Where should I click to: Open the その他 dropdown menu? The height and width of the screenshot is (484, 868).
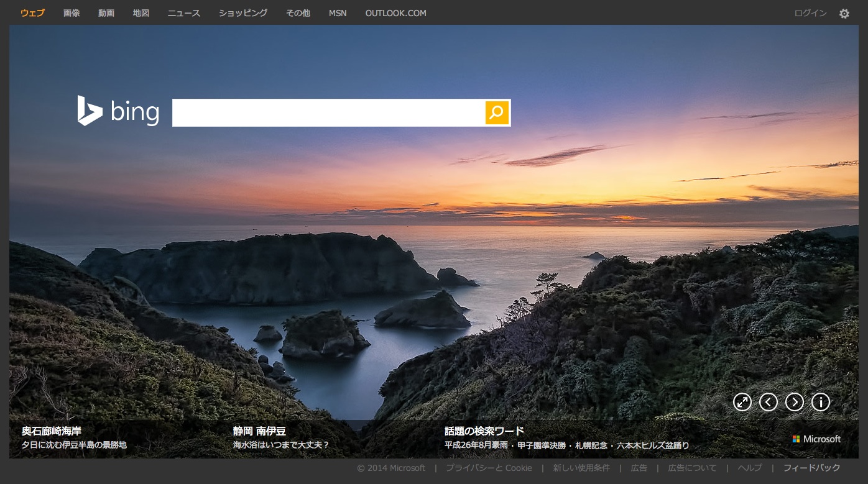298,13
